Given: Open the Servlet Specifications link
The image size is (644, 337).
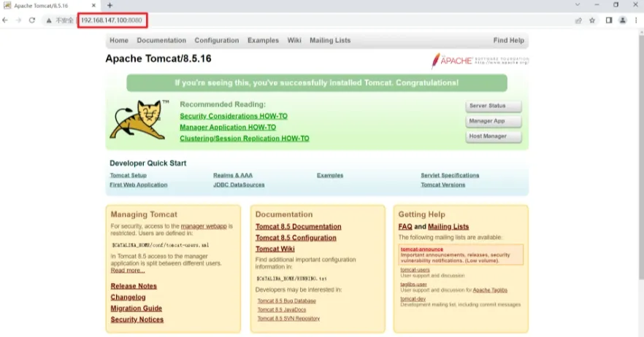Looking at the screenshot, I should [x=450, y=175].
